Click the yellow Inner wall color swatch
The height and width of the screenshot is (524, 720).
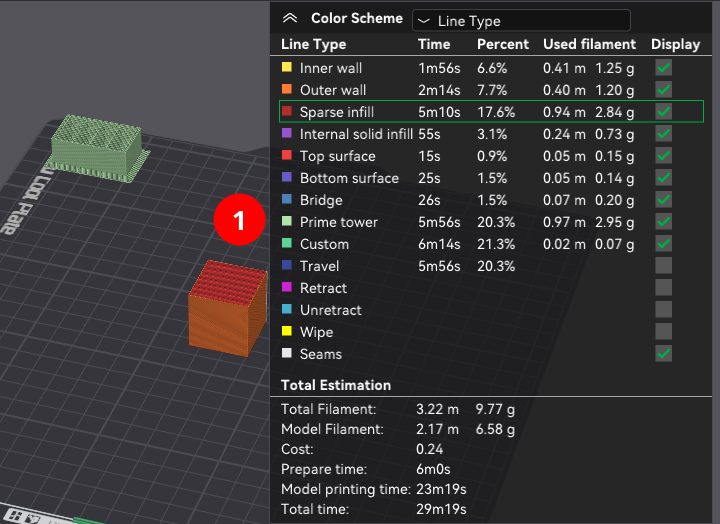point(287,67)
